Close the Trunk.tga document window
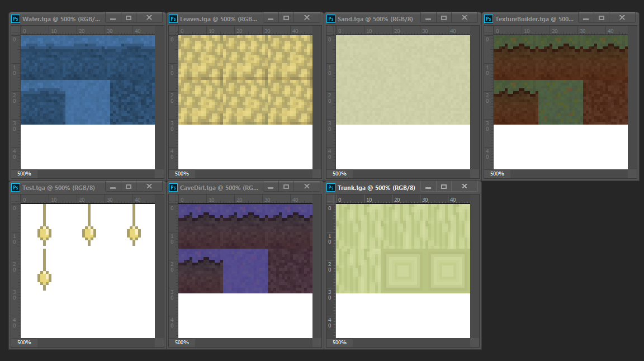 pos(465,187)
